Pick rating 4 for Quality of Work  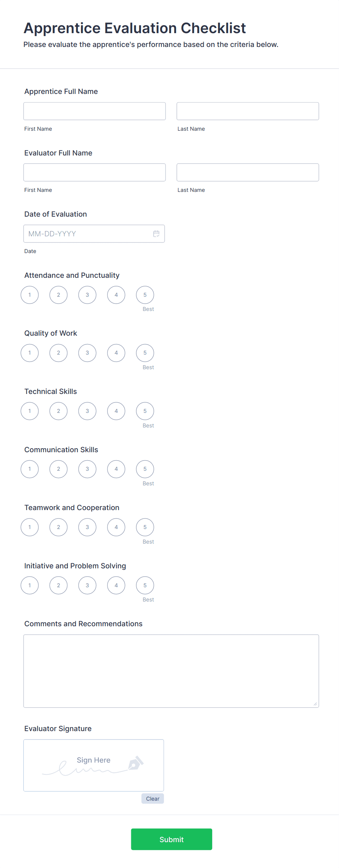coord(116,352)
